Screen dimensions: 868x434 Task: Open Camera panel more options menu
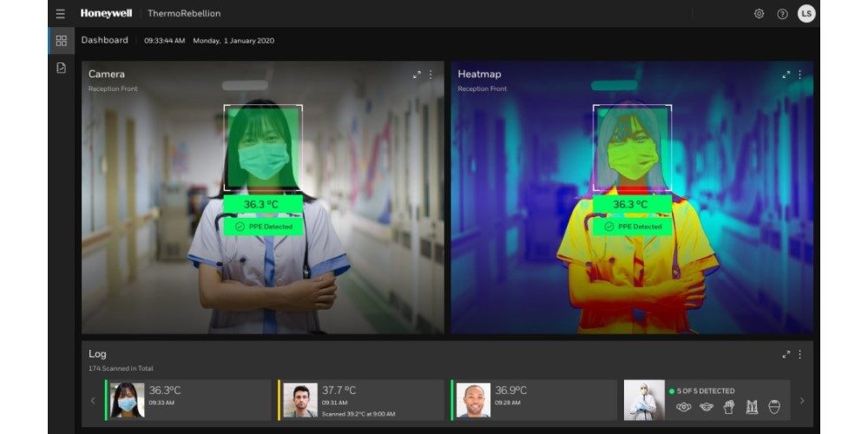(x=431, y=75)
